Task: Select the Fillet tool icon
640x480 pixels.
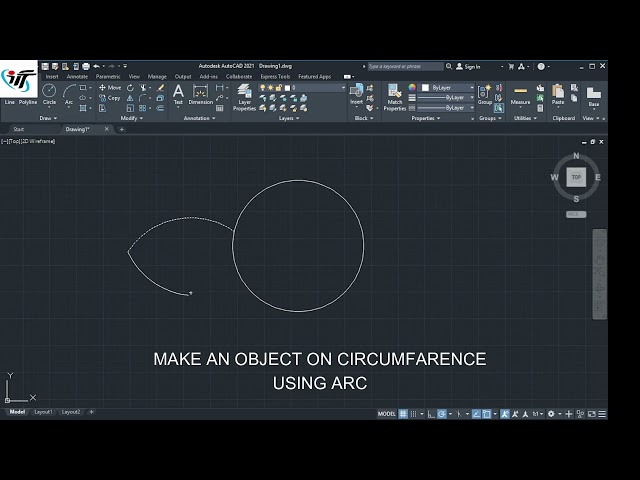Action: click(142, 98)
